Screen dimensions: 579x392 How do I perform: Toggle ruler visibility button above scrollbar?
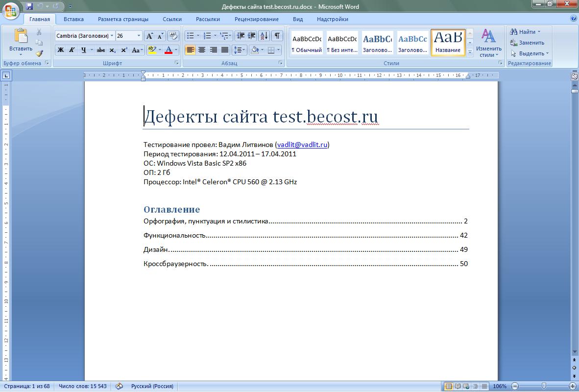(575, 76)
